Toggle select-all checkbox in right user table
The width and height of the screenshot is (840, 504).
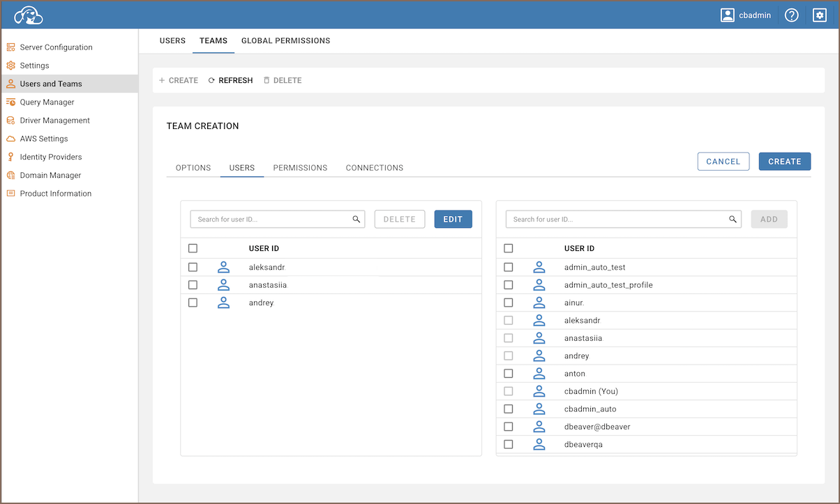509,248
